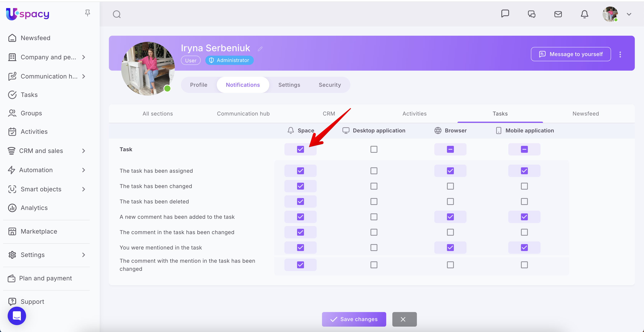Open the Intercom chat bubble launcher
This screenshot has width=644, height=332.
click(x=17, y=316)
